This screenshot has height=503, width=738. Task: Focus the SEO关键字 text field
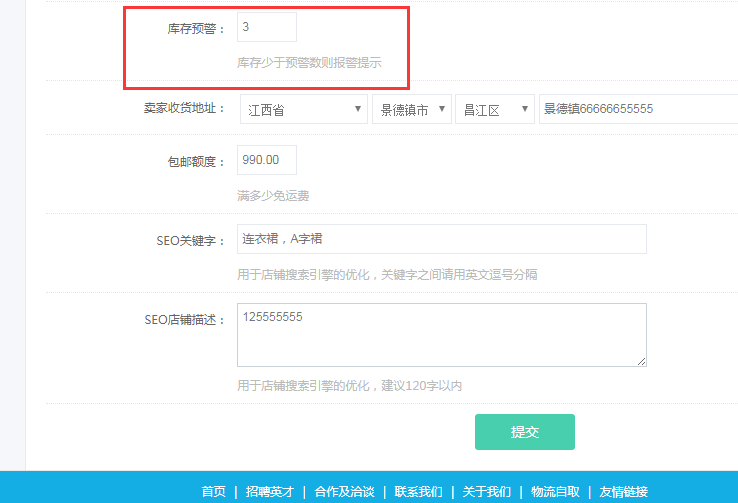(441, 239)
